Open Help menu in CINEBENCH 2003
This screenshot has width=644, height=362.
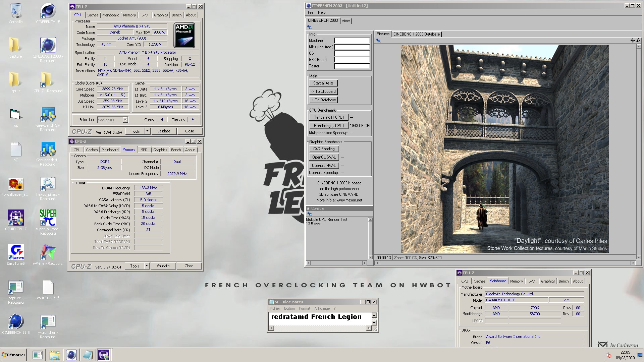(322, 12)
